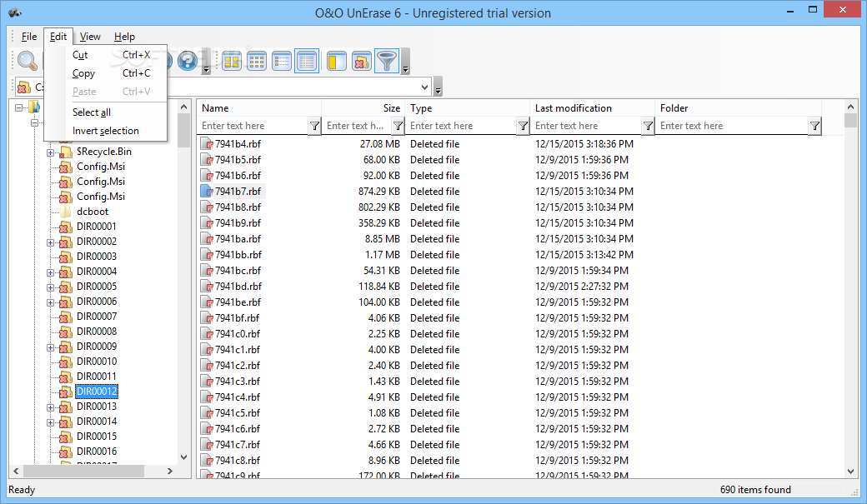Sort by the Folder column header
The width and height of the screenshot is (867, 504).
(739, 108)
